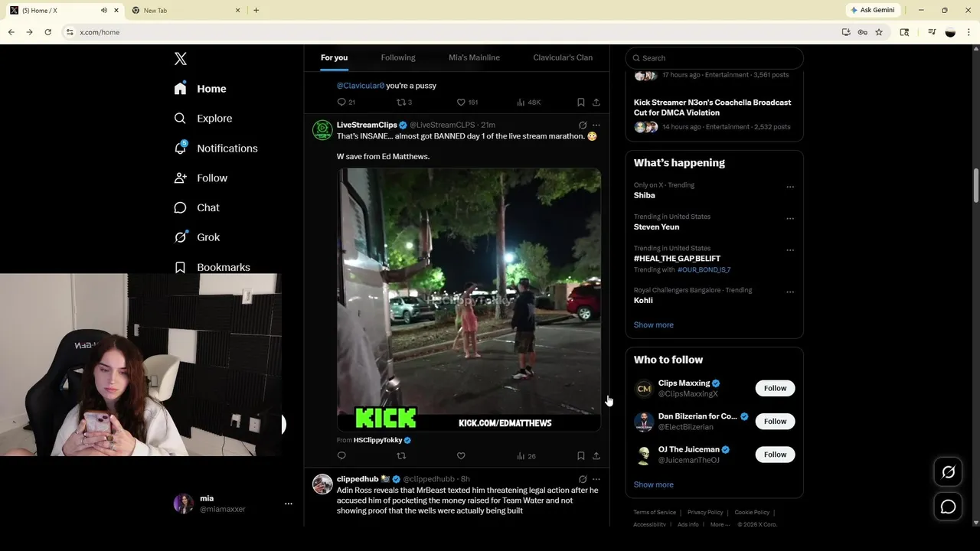This screenshot has width=980, height=551.
Task: Share the LiveStreamClips post
Action: click(596, 456)
